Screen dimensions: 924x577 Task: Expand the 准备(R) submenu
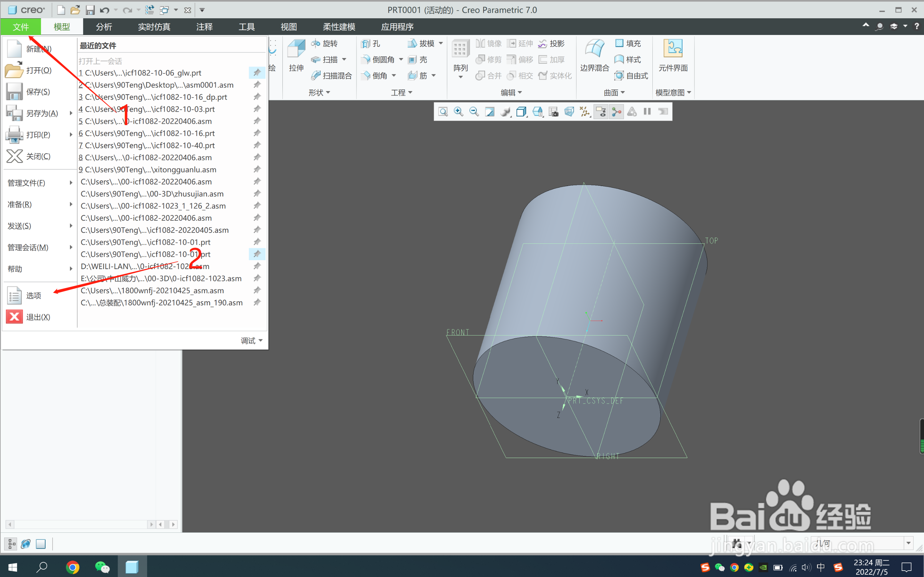[x=40, y=204]
